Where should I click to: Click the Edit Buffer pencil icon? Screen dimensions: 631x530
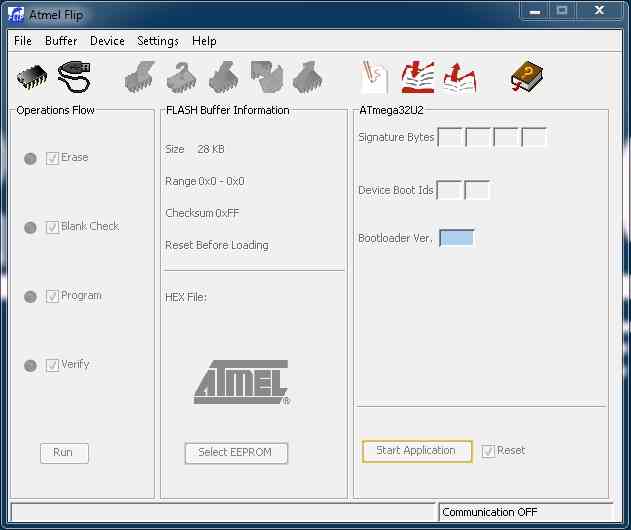[x=374, y=76]
